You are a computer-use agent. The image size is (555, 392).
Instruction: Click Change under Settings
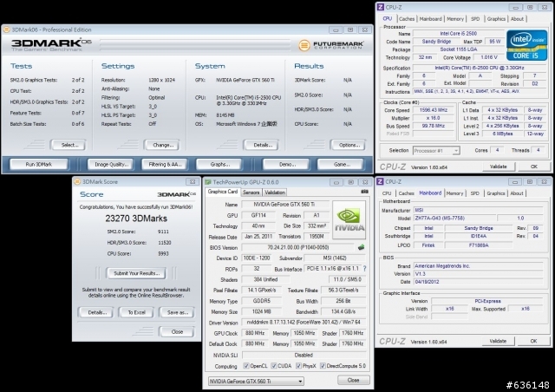(x=162, y=145)
